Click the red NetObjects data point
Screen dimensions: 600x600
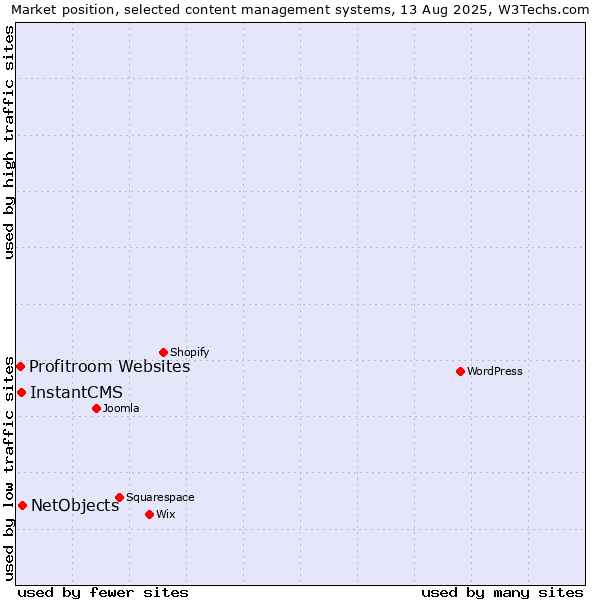tap(23, 505)
